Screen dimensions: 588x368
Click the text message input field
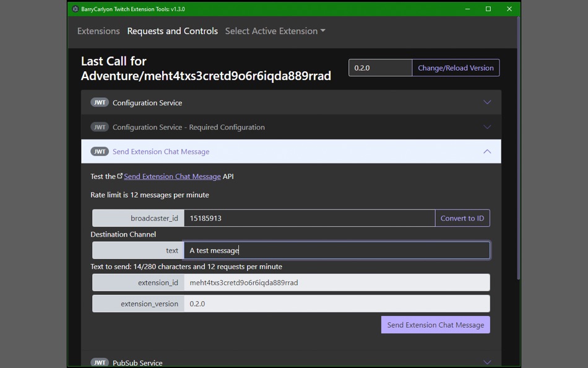(x=337, y=250)
